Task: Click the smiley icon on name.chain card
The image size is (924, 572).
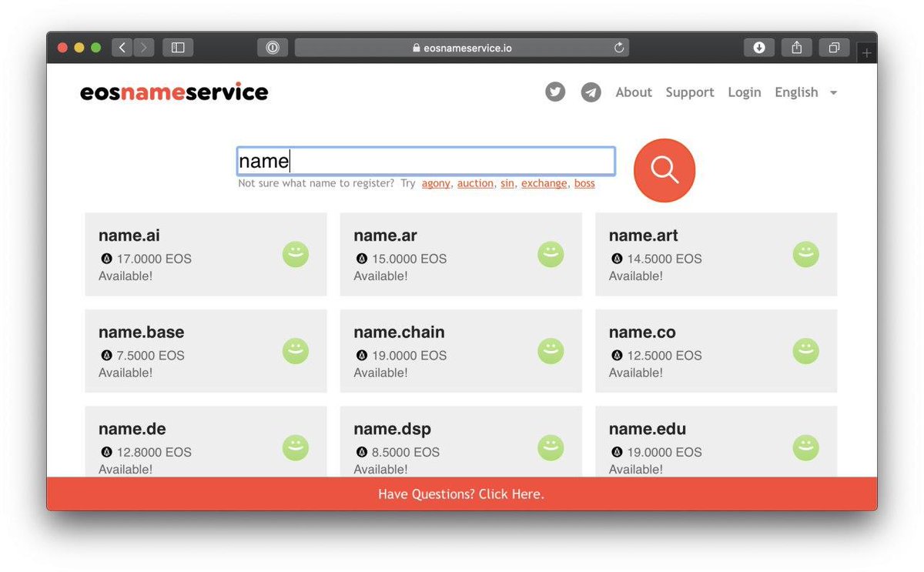Action: click(x=551, y=351)
